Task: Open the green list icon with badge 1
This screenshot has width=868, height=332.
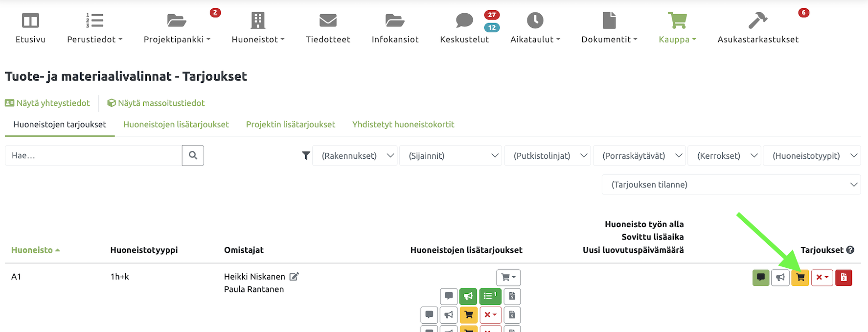Action: coord(490,296)
